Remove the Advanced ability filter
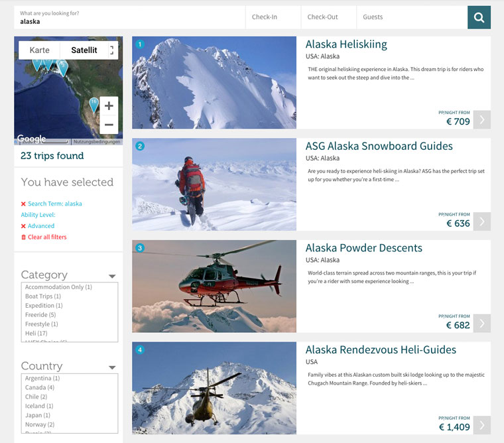504x443 pixels. [23, 226]
